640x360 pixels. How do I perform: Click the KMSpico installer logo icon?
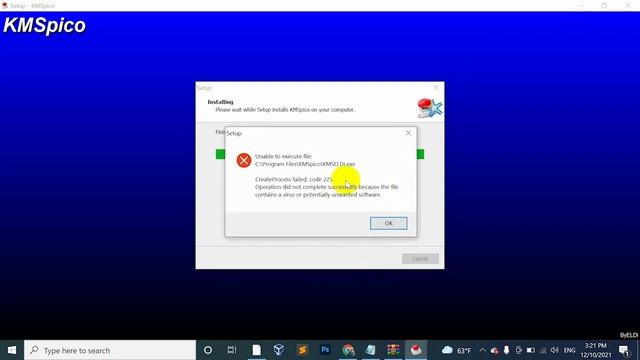click(x=429, y=108)
